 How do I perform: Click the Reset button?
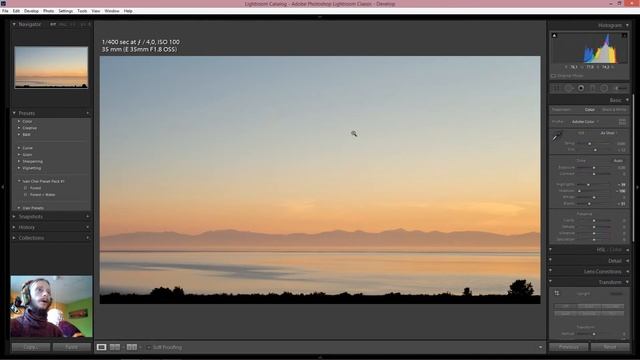point(610,347)
